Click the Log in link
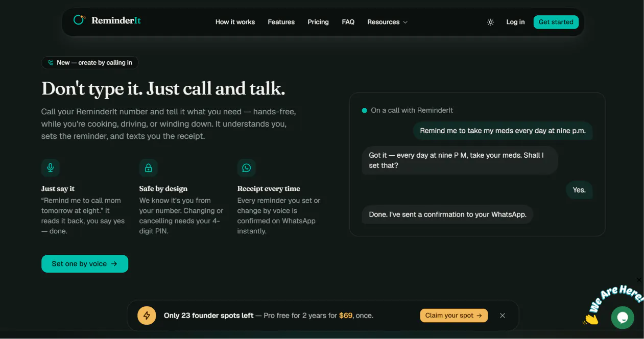This screenshot has height=339, width=644. (515, 22)
